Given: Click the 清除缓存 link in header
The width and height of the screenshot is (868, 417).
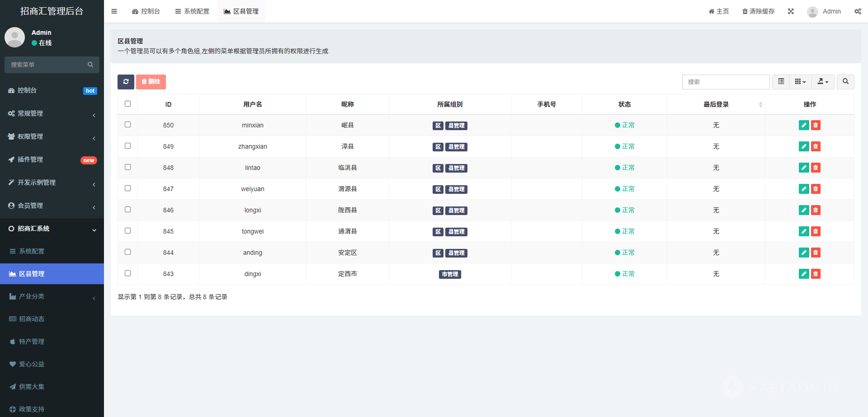Looking at the screenshot, I should pos(758,11).
